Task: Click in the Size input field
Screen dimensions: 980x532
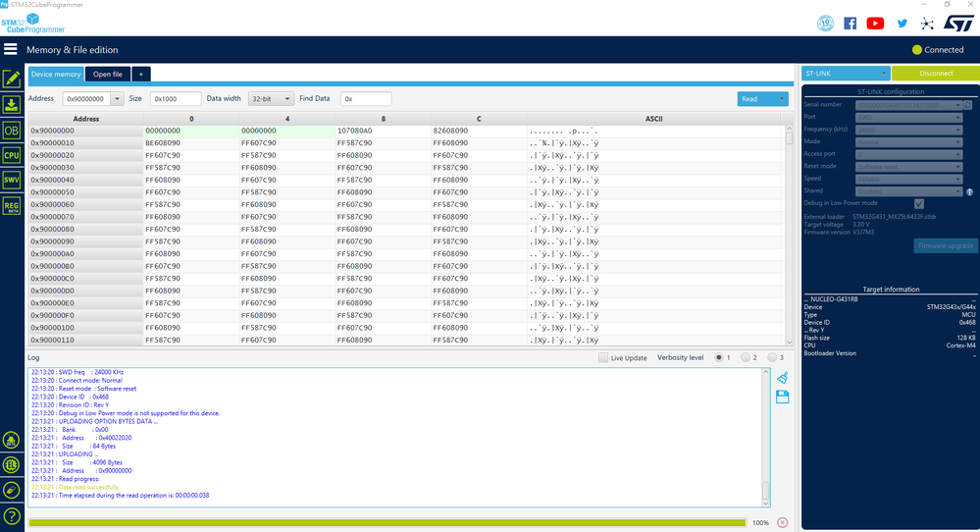Action: [x=176, y=99]
